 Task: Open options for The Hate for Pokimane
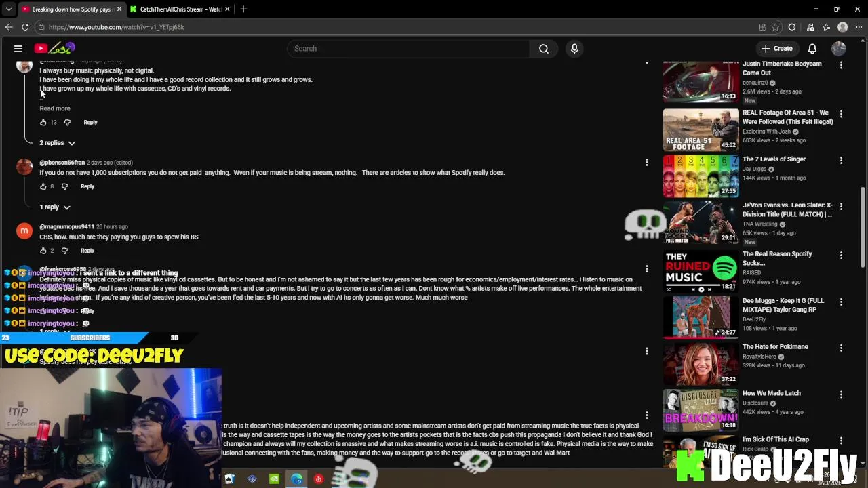(x=842, y=348)
